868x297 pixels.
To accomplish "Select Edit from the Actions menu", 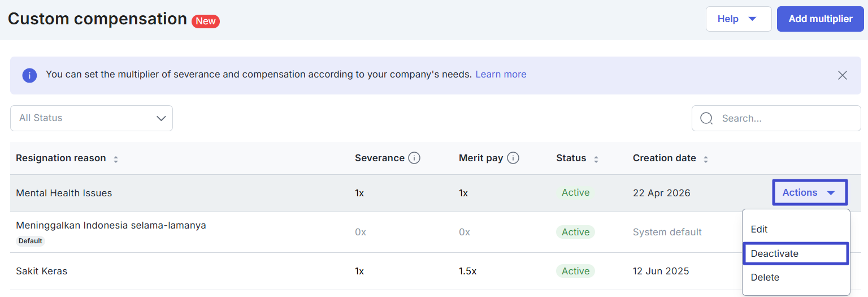I will click(759, 229).
